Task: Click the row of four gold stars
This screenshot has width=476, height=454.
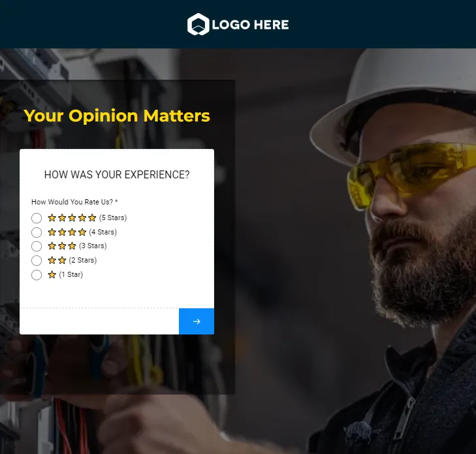Action: (x=67, y=232)
